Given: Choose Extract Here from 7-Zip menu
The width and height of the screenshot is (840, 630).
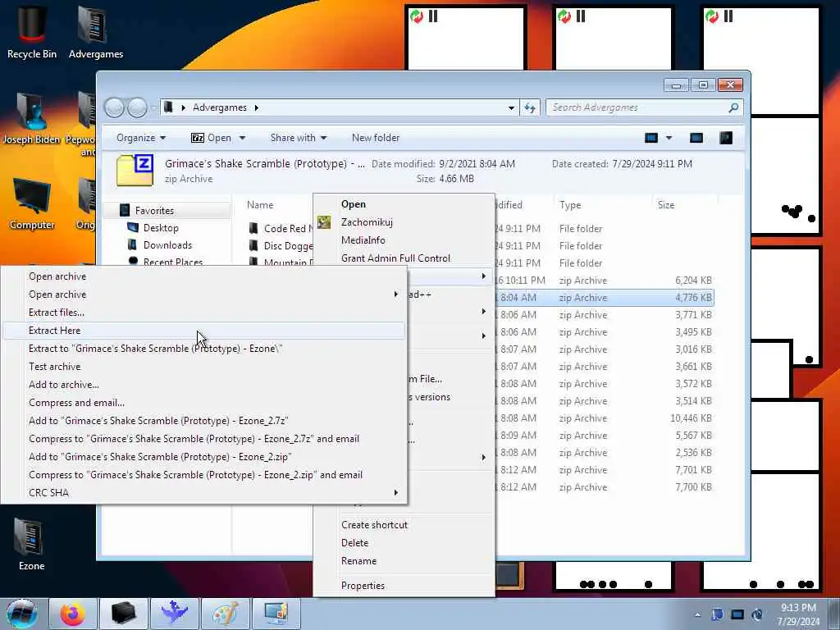Looking at the screenshot, I should [203, 331].
